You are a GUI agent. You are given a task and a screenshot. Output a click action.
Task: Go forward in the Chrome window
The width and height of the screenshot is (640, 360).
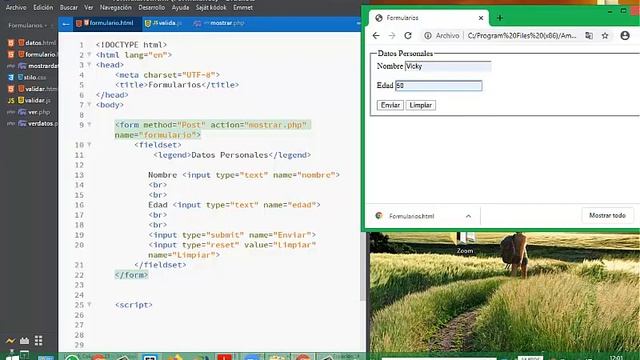pos(392,36)
